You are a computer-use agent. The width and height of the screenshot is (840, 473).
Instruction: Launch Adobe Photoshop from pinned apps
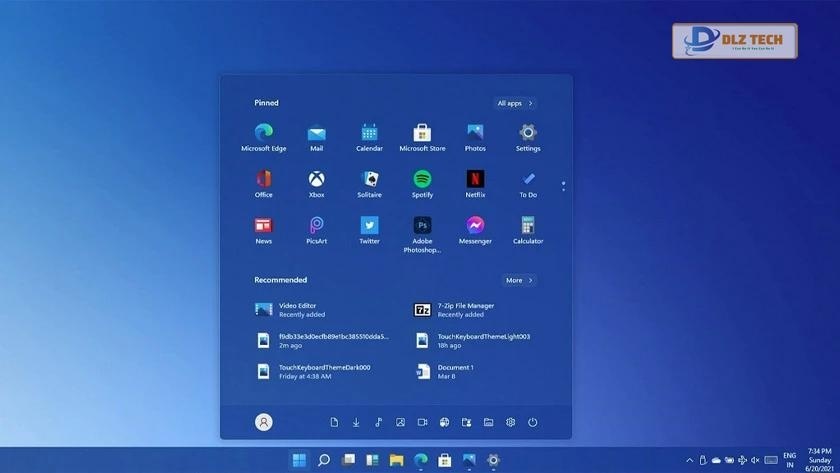[x=422, y=226]
